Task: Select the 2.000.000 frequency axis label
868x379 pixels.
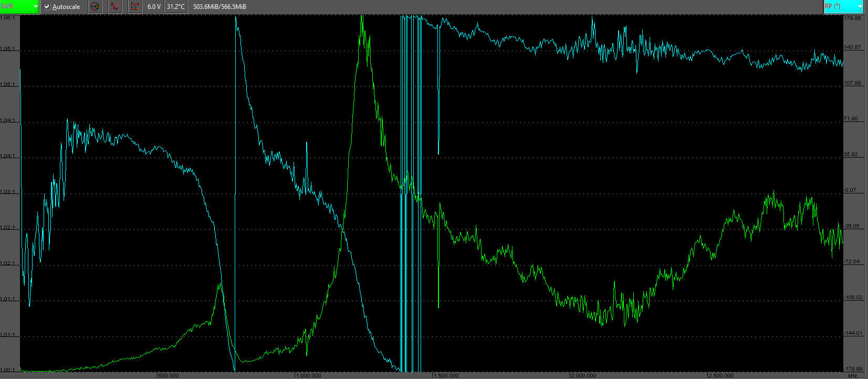Action: [x=583, y=376]
